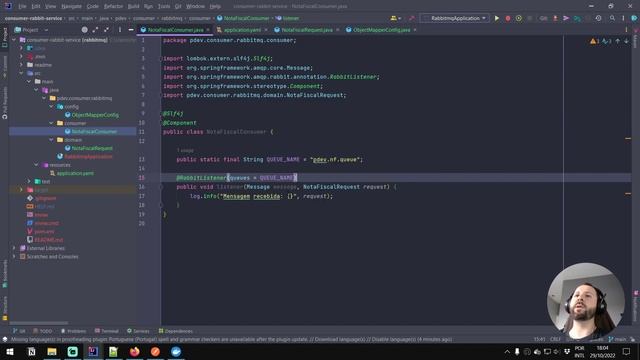Click the CRLF line separator in status bar

point(555,339)
